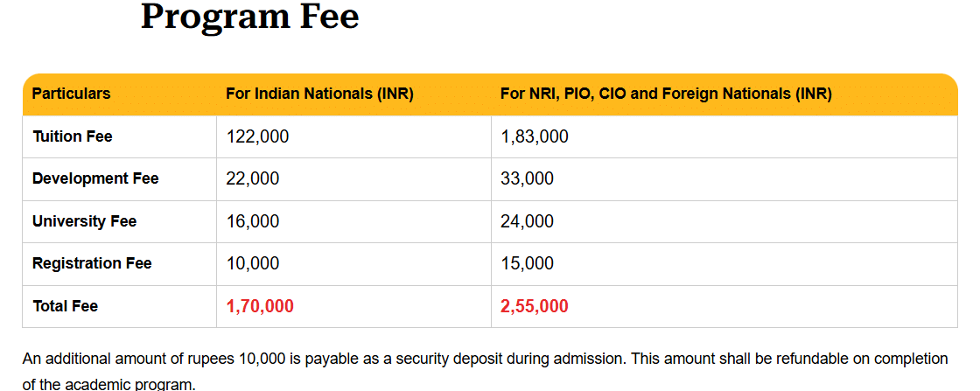Select the Tuition Fee row label

click(73, 136)
